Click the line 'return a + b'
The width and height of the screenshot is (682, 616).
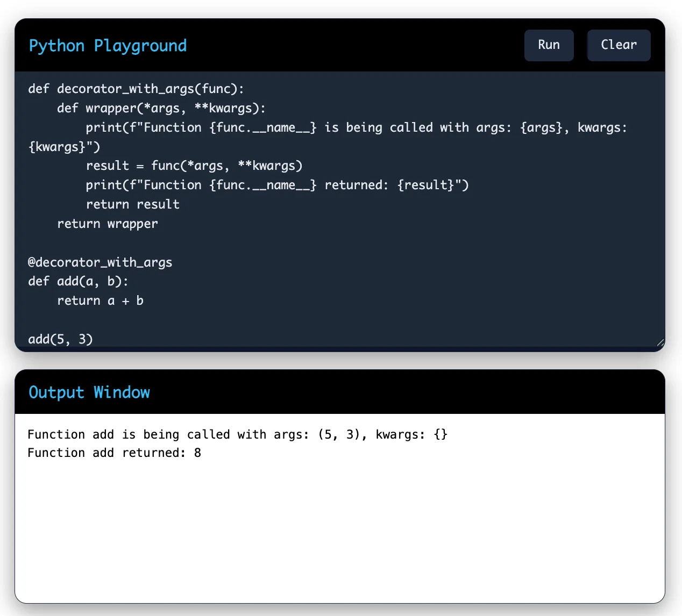coord(101,300)
